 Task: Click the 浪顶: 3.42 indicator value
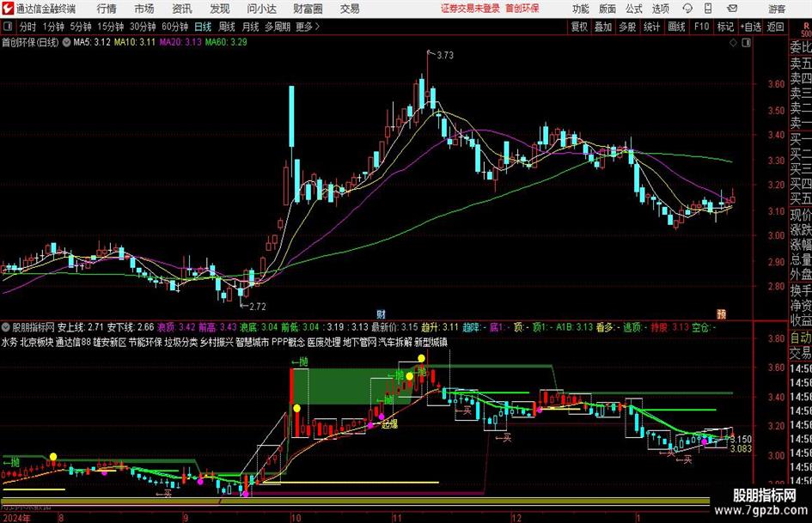177,327
